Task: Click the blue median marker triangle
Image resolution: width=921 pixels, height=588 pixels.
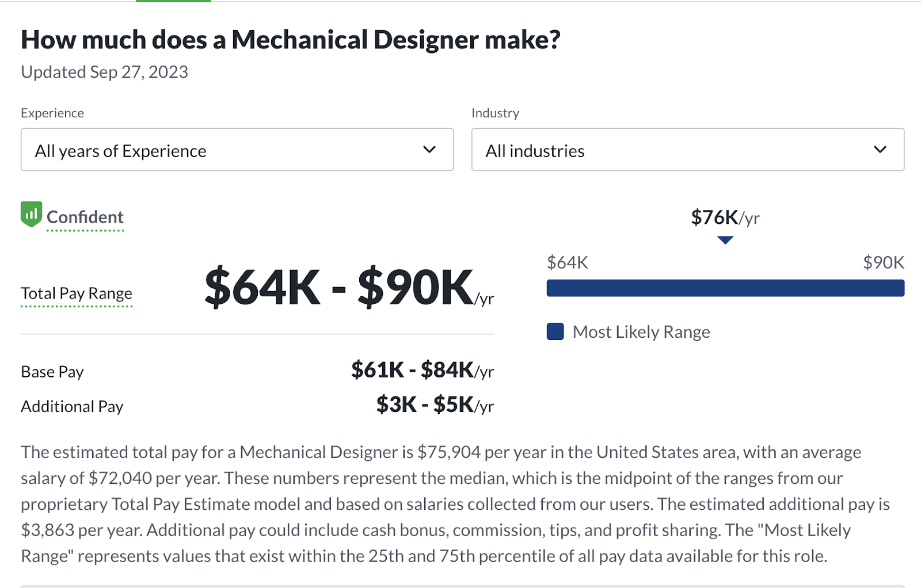Action: click(x=725, y=240)
